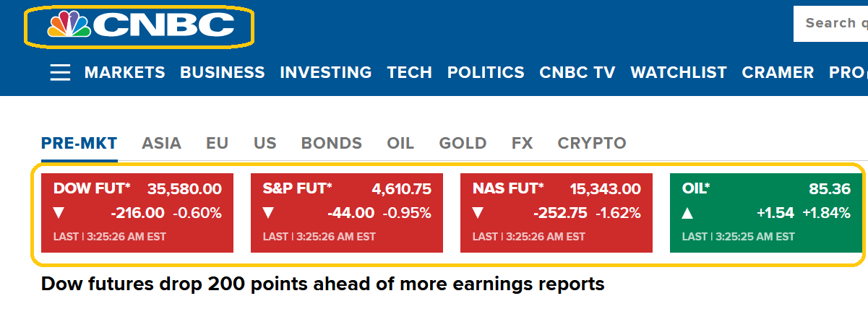Click the CNBC peacock logo
This screenshot has width=868, height=327.
tap(139, 27)
